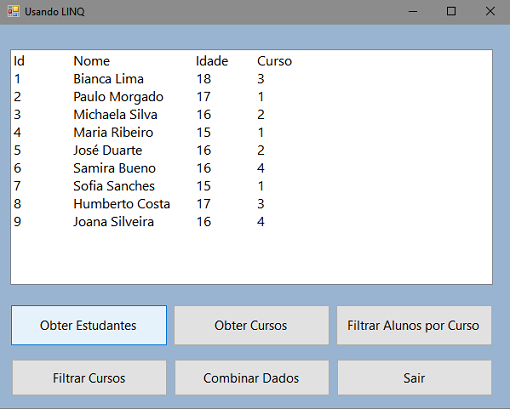
Task: Maximize the Usando LINQ window
Action: tap(451, 12)
